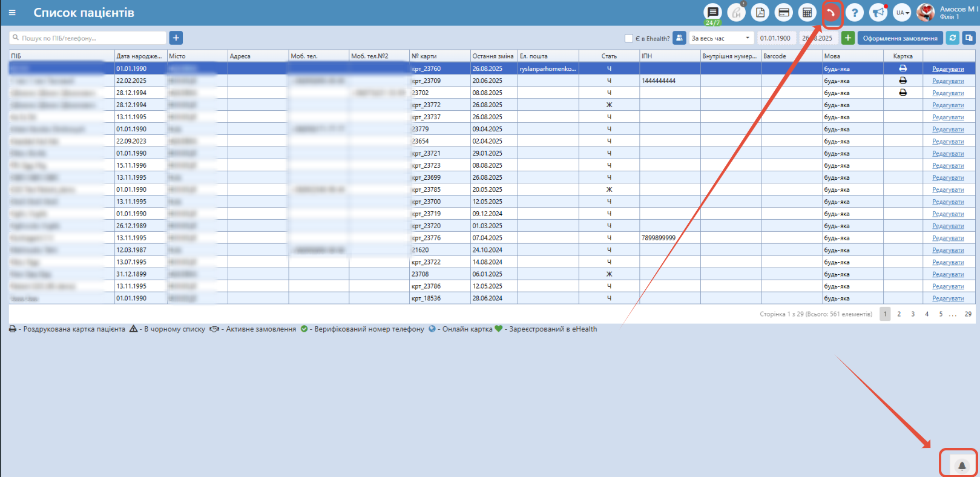Click last change cell 24.10.2024

494,250
